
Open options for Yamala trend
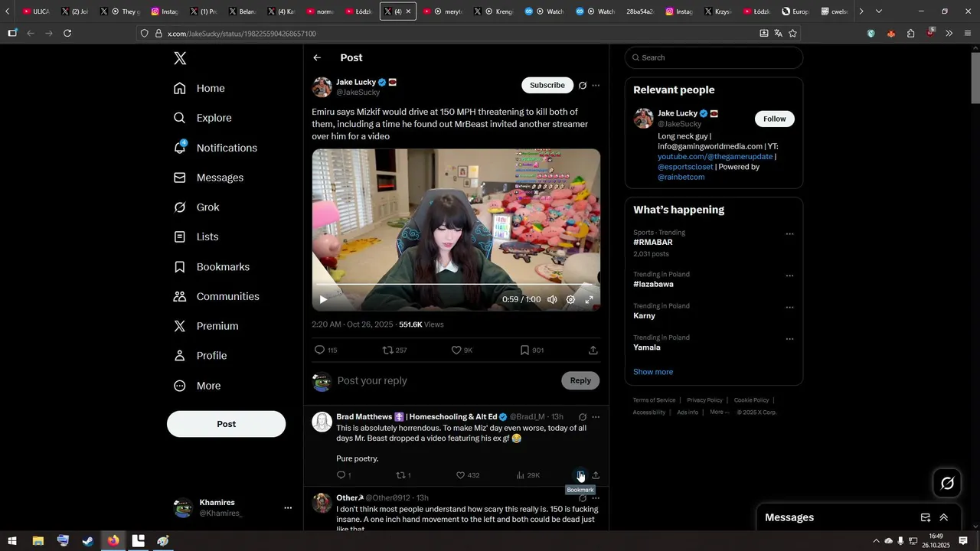click(x=789, y=339)
